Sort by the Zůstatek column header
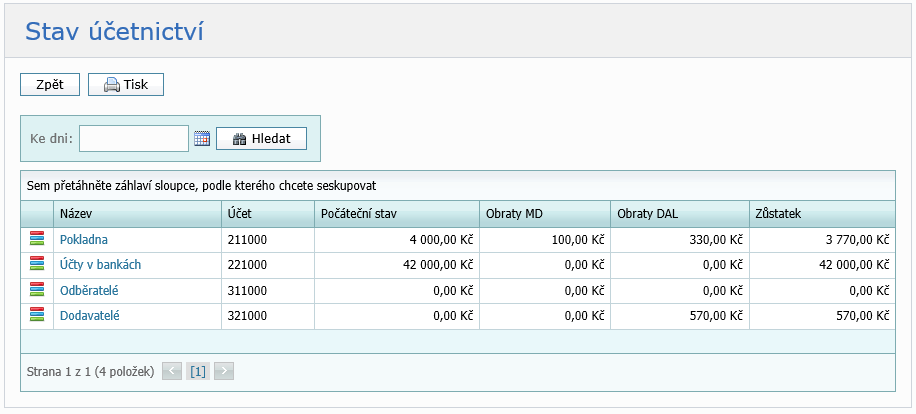The height and width of the screenshot is (414, 916). coord(780,214)
